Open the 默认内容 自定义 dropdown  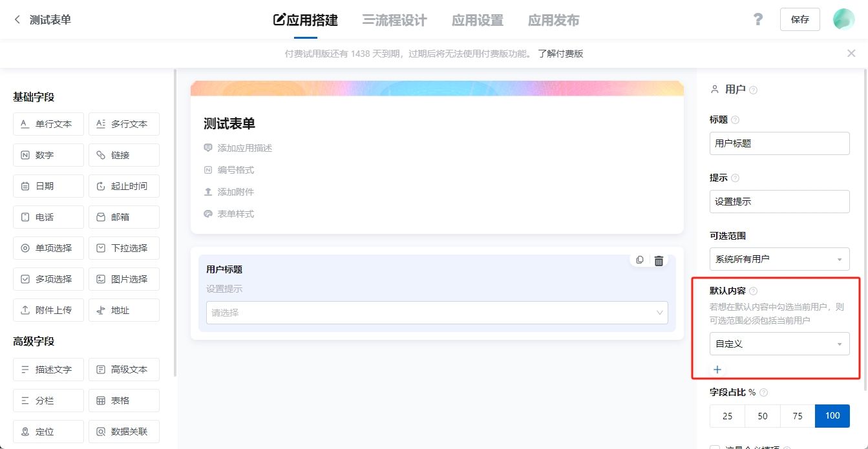(x=779, y=344)
